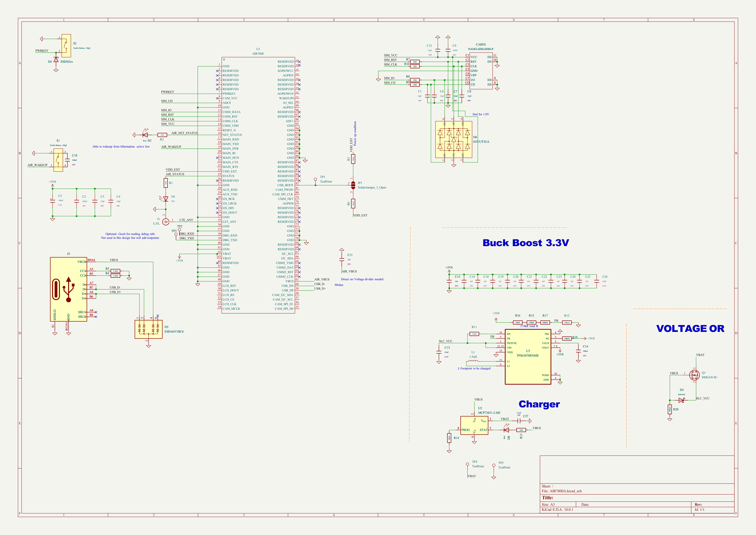The image size is (756, 535).
Task: Select 'L Footprint to be changed' note
Action: point(474,369)
